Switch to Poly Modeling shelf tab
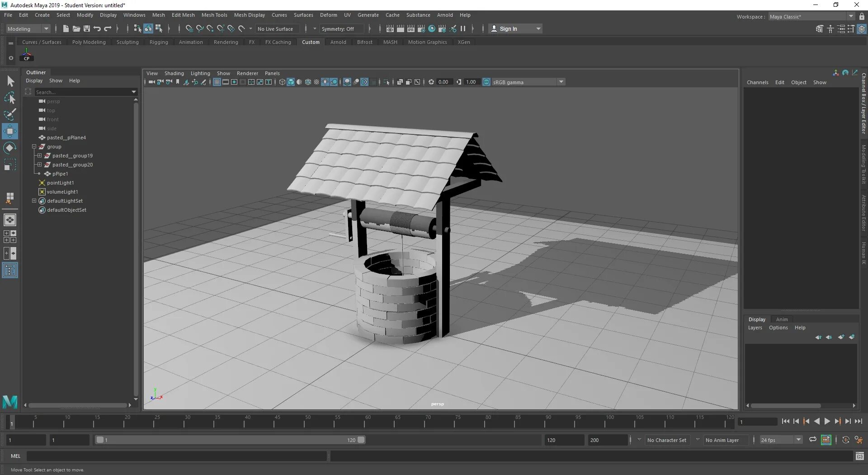This screenshot has height=475, width=868. click(x=89, y=42)
